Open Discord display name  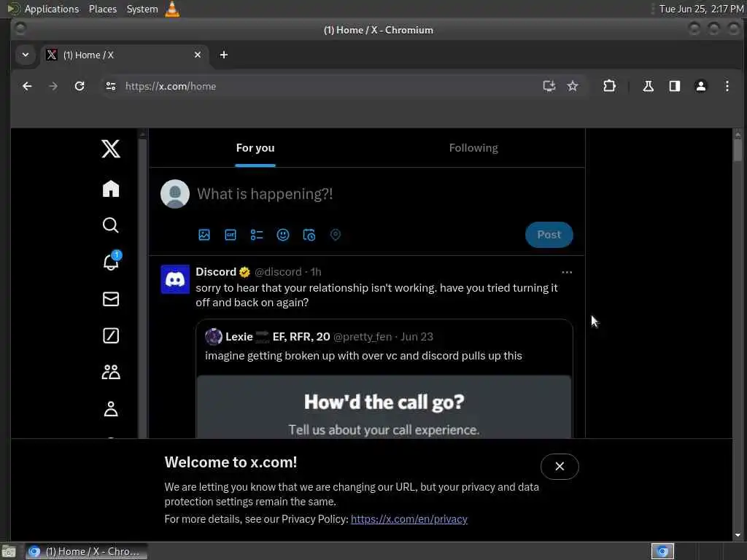coord(216,272)
